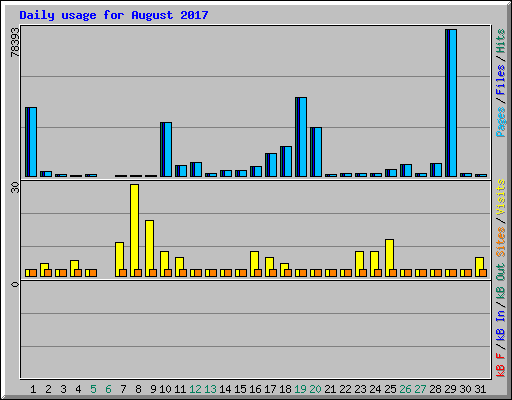
Task: Click day 15 on the x-axis
Action: click(240, 389)
